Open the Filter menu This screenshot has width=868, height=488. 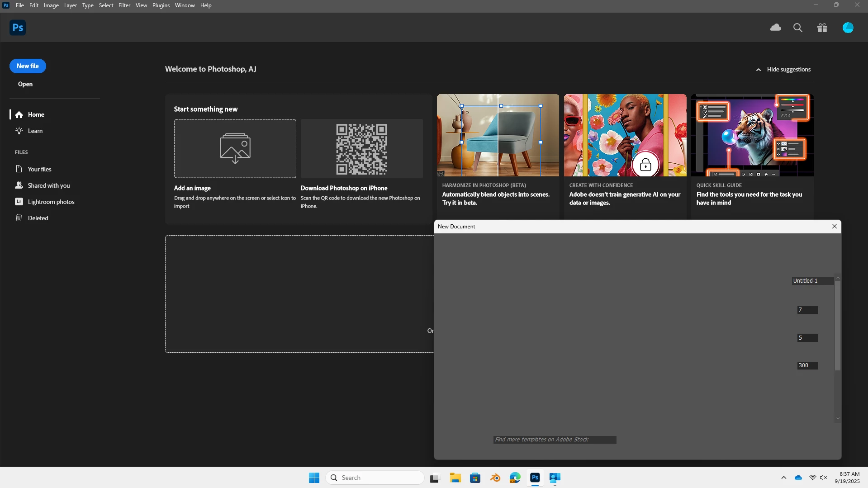point(124,5)
